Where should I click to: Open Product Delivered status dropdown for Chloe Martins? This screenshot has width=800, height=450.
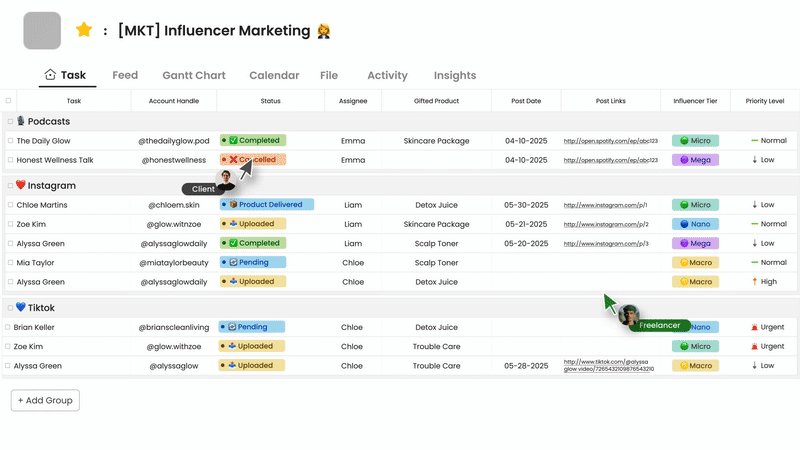tap(266, 205)
